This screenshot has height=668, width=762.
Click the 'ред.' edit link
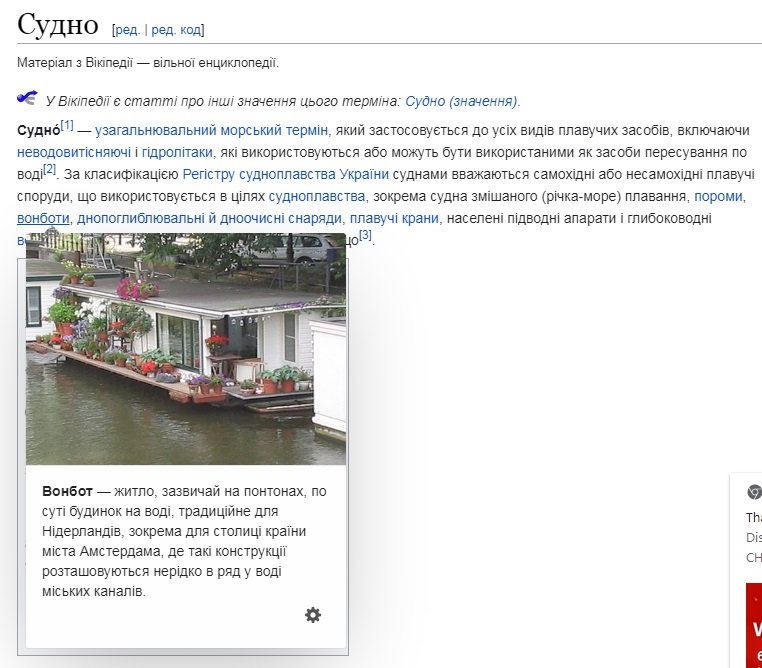pos(127,30)
